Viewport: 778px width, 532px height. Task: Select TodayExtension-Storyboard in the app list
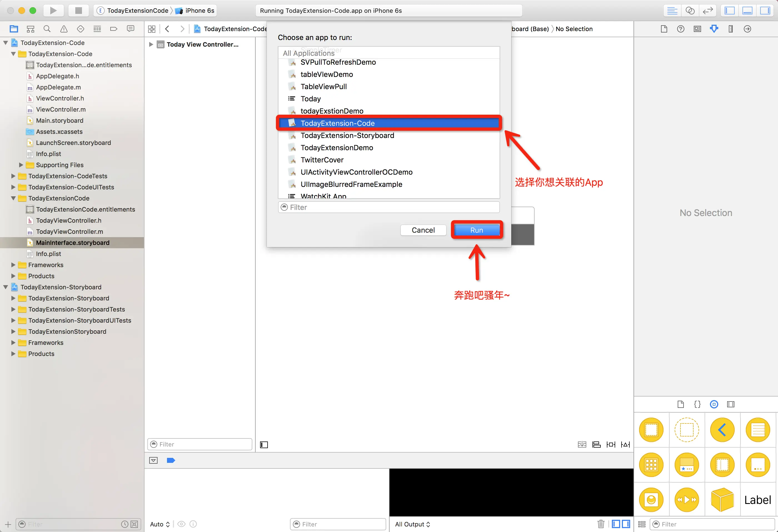pyautogui.click(x=347, y=135)
